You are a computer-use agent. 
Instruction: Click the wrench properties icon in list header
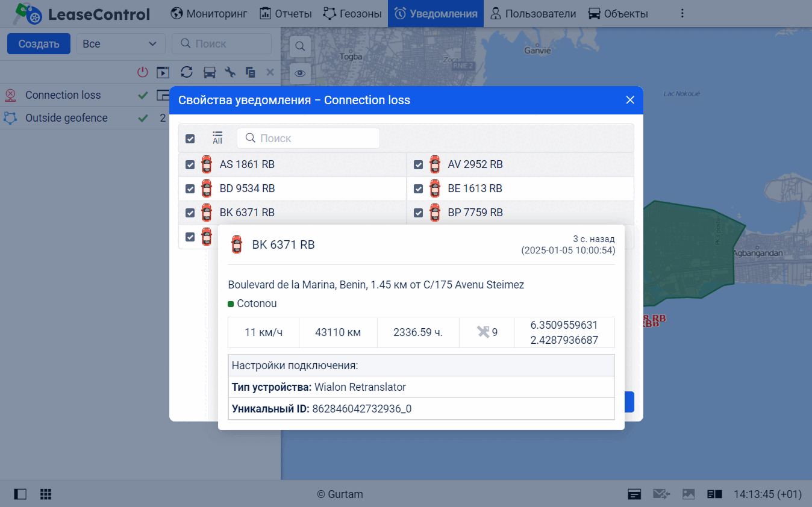[x=230, y=72]
